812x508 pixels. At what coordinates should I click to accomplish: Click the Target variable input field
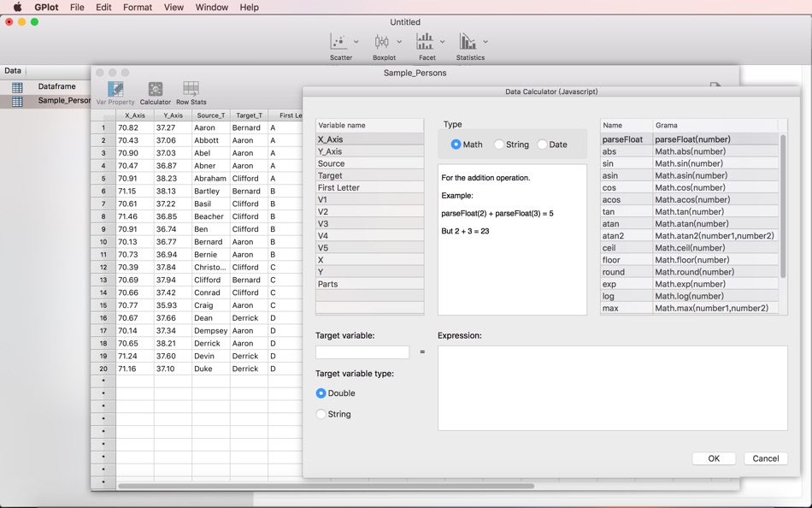pyautogui.click(x=362, y=351)
